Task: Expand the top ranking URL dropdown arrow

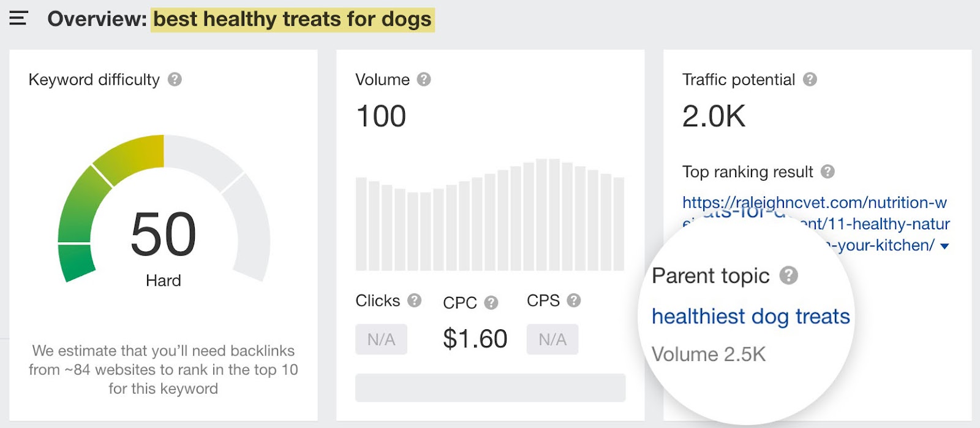Action: (946, 245)
